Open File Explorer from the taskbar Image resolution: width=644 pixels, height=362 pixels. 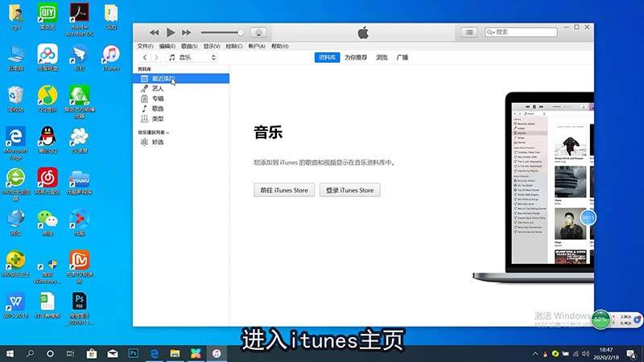coord(175,353)
